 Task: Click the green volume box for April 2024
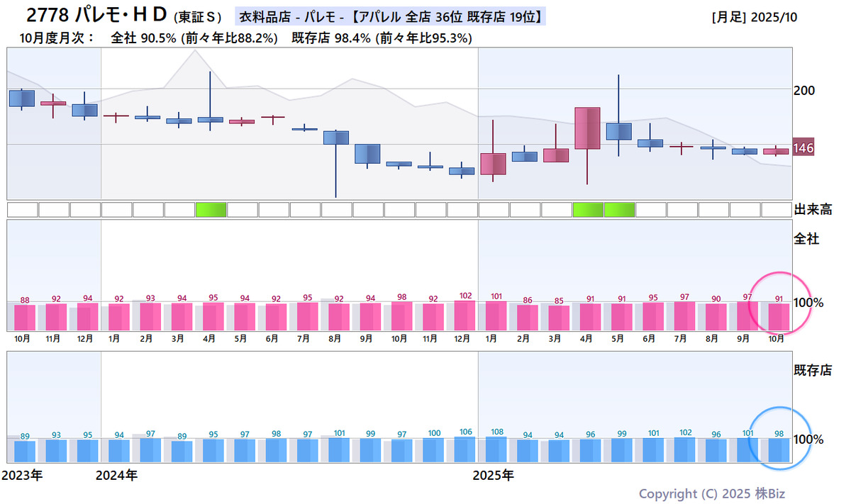point(211,209)
